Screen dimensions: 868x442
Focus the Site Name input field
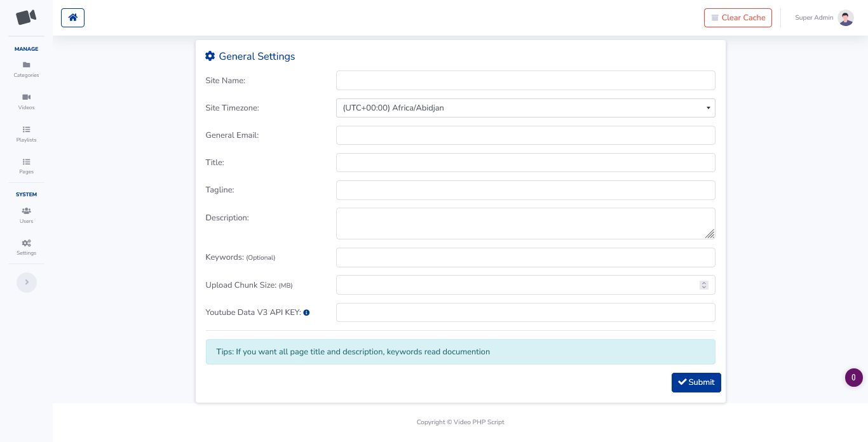[526, 81]
